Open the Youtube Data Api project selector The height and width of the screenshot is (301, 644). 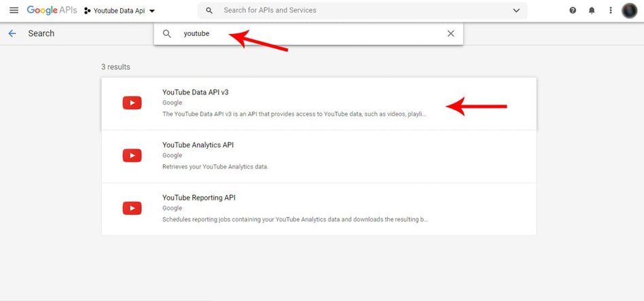click(x=120, y=11)
